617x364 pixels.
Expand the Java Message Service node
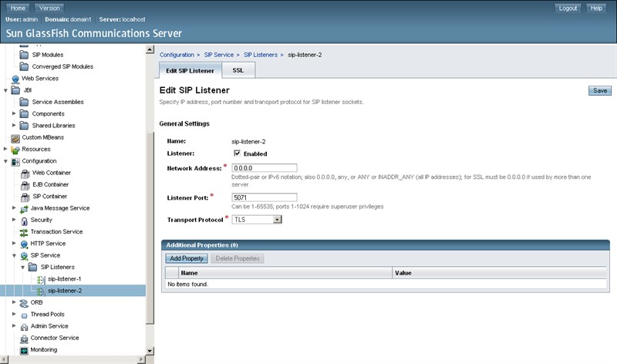click(14, 208)
